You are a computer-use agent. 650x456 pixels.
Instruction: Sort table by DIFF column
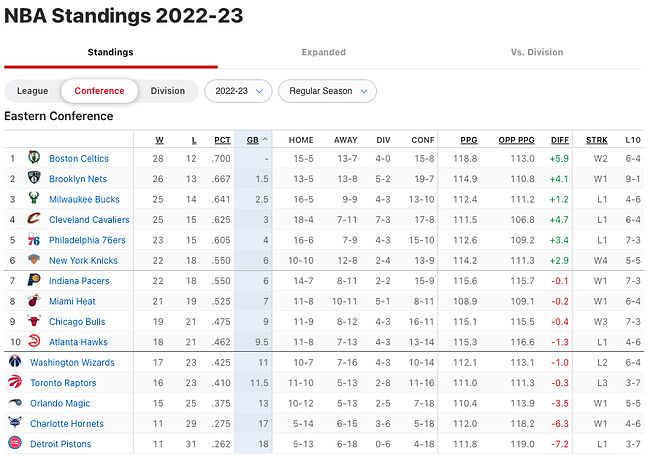[560, 140]
